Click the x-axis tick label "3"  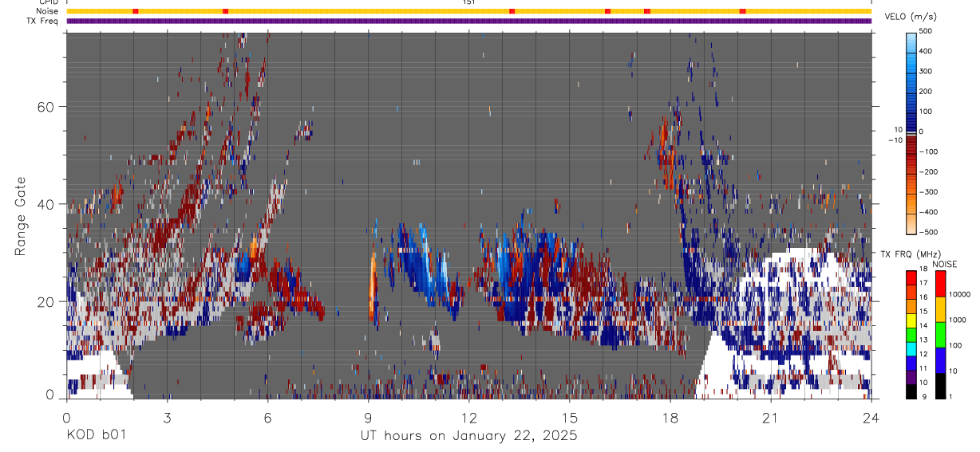tap(167, 418)
